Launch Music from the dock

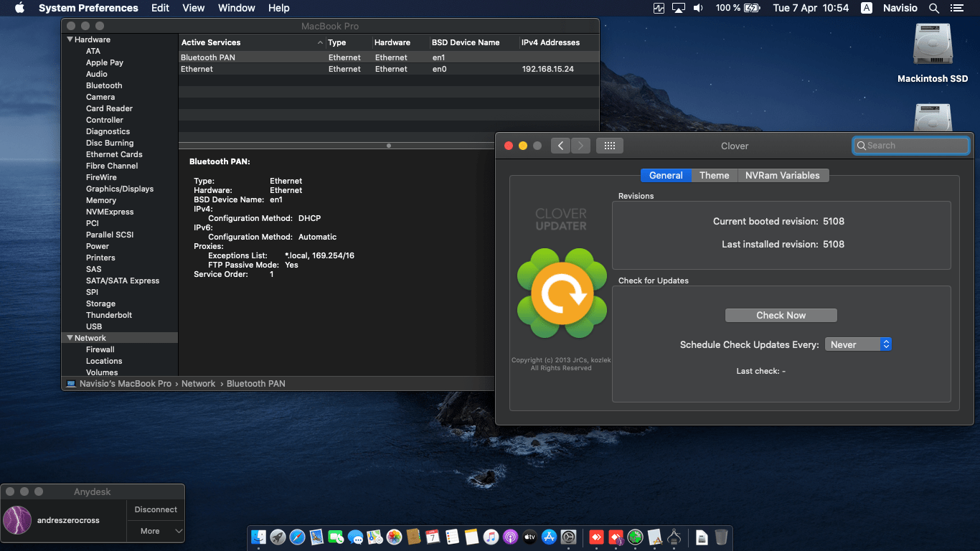[491, 537]
